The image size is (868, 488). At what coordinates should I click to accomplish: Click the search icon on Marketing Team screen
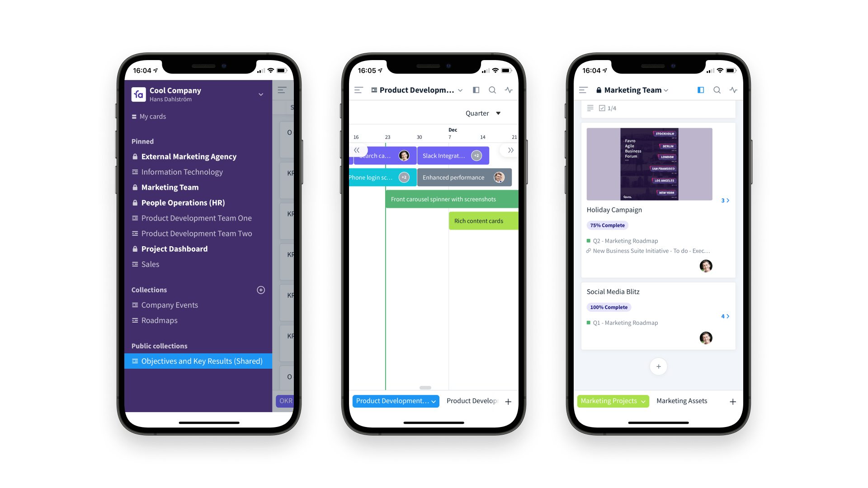717,89
